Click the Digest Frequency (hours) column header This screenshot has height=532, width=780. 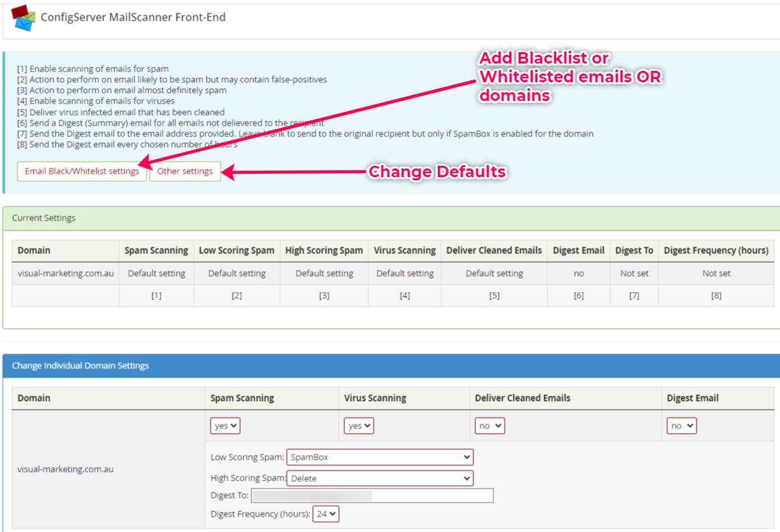click(716, 251)
